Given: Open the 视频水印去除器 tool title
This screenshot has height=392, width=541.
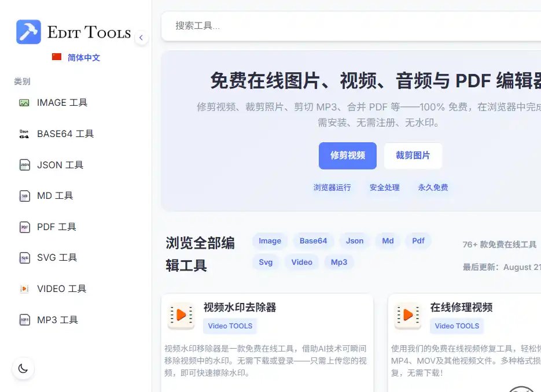Looking at the screenshot, I should coord(240,307).
